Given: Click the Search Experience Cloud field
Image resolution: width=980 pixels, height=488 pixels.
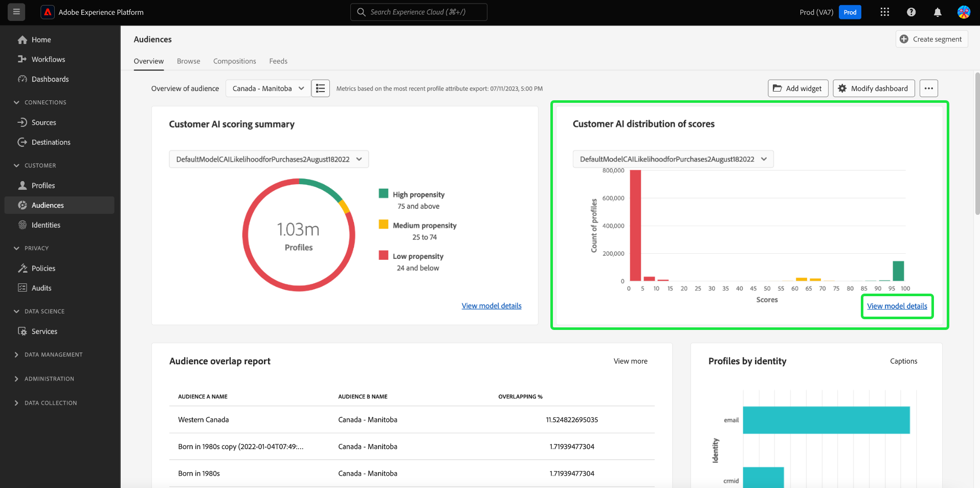Looking at the screenshot, I should [419, 12].
